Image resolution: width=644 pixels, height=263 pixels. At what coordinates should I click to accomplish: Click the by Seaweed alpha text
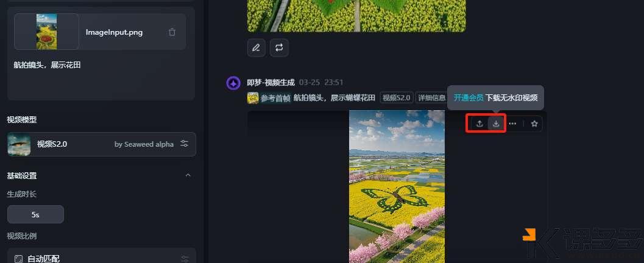tap(144, 144)
